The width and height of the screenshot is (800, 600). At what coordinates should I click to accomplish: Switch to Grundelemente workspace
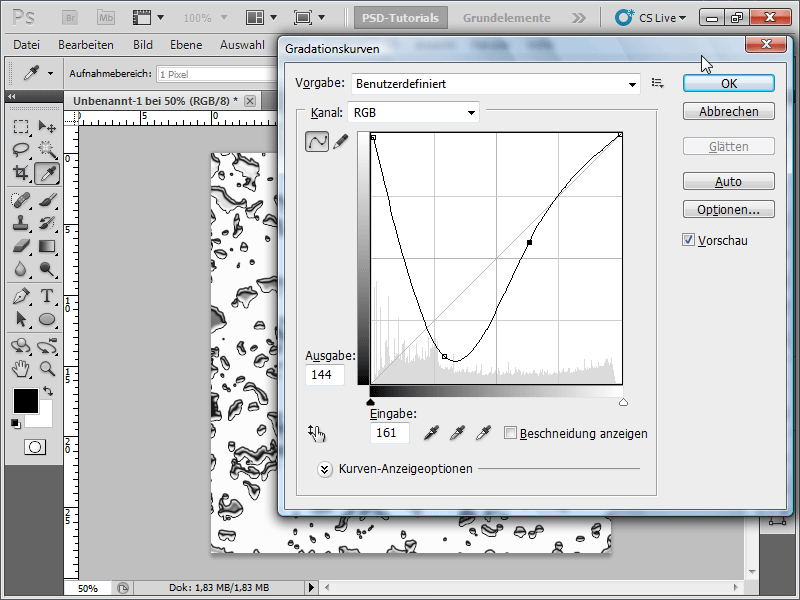tap(507, 18)
